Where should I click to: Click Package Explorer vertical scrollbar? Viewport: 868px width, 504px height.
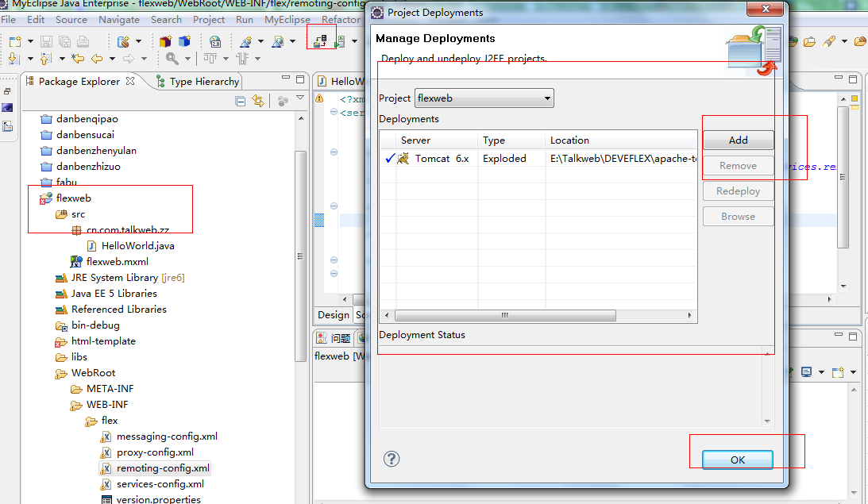click(301, 256)
